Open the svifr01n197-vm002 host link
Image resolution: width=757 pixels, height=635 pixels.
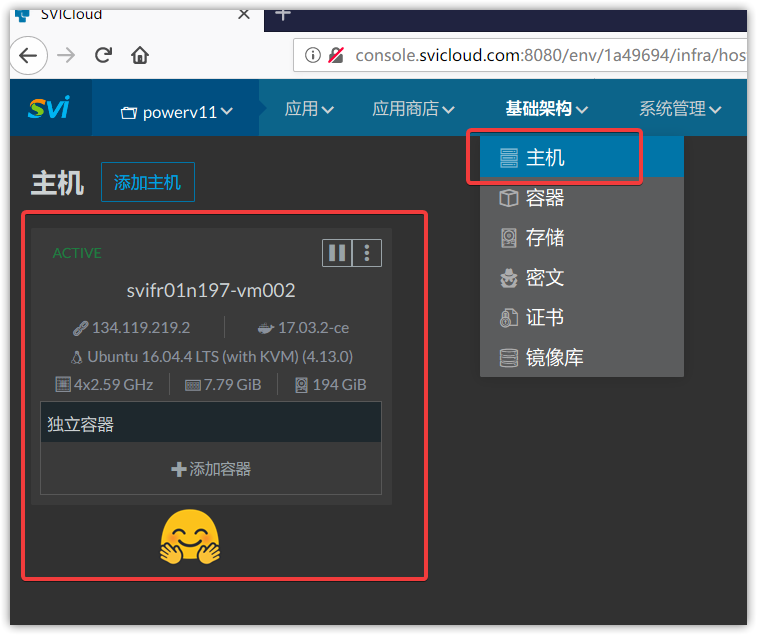click(x=211, y=290)
